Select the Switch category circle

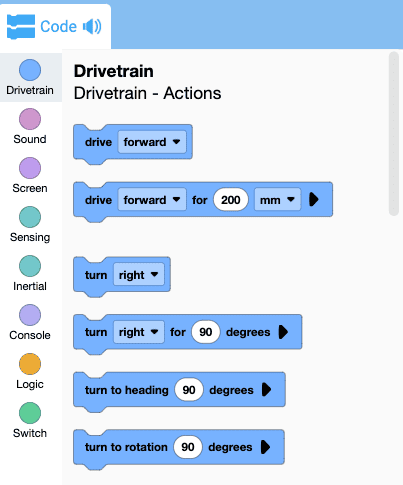[x=30, y=413]
